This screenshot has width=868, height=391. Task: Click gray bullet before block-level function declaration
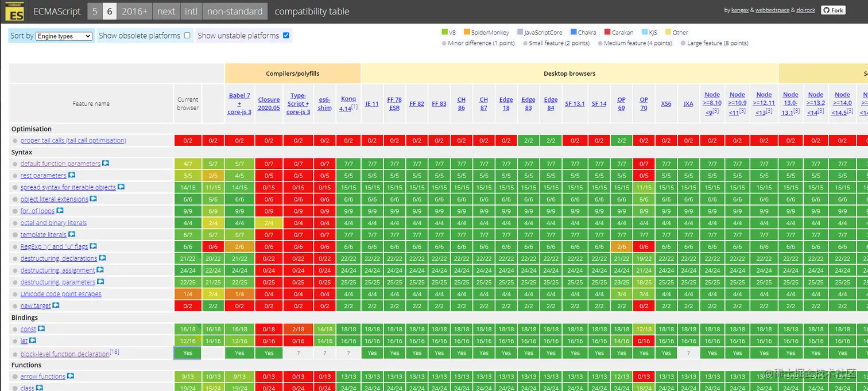click(15, 354)
